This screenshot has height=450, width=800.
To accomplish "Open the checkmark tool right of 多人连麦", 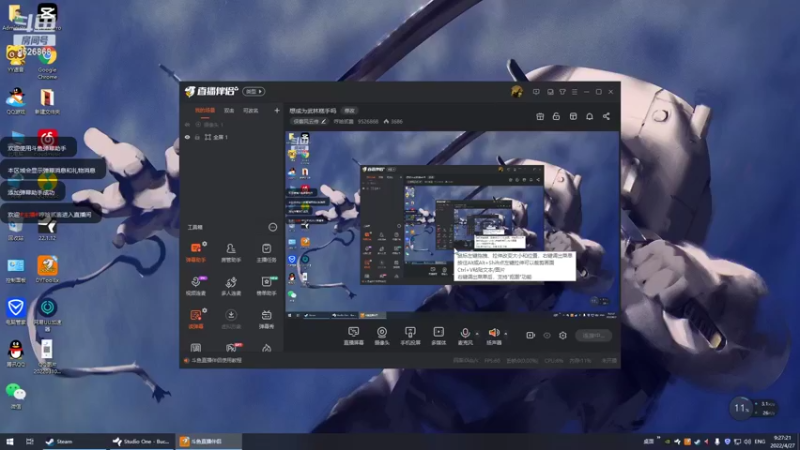I will (266, 286).
